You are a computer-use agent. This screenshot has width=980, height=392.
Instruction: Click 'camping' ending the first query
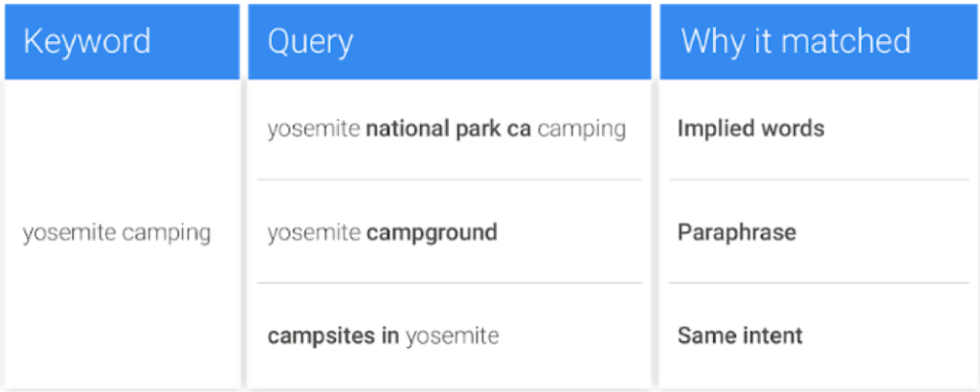[582, 129]
